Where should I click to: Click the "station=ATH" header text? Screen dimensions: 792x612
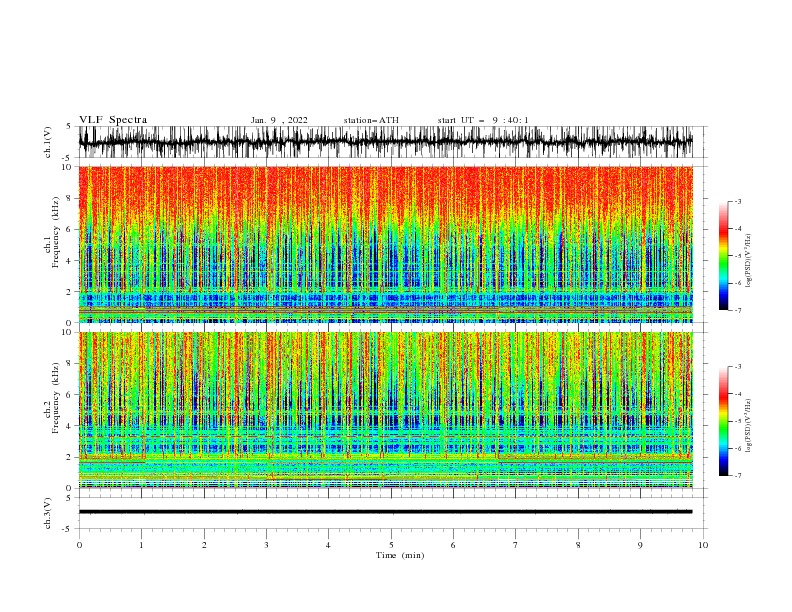[371, 120]
